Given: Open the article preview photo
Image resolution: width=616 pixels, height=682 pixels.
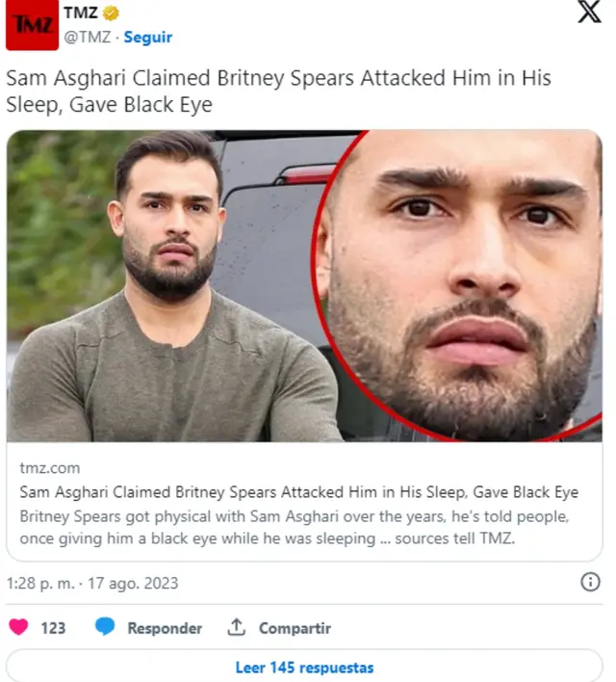Looking at the screenshot, I should coord(304,286).
